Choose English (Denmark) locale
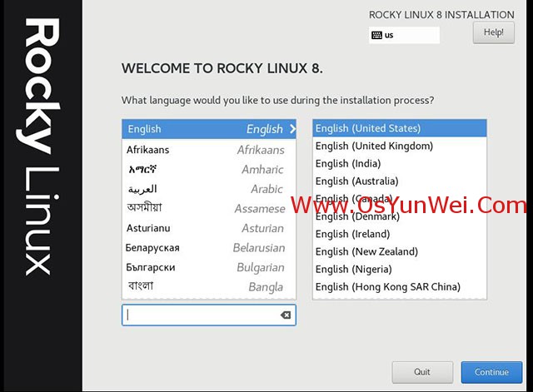533x392 pixels. 400,216
